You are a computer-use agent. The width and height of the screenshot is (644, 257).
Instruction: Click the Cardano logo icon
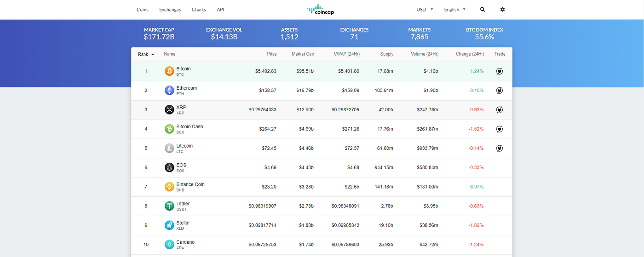(169, 245)
